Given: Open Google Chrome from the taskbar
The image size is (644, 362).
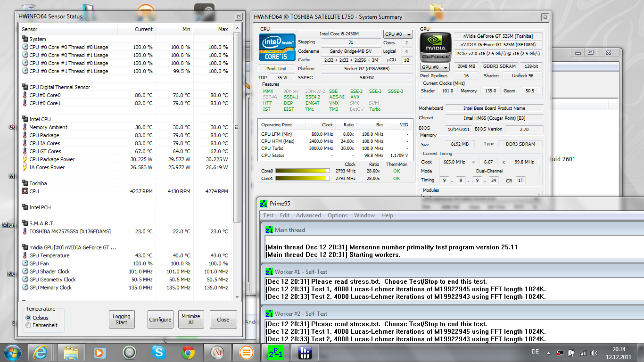Looking at the screenshot, I should tap(188, 353).
